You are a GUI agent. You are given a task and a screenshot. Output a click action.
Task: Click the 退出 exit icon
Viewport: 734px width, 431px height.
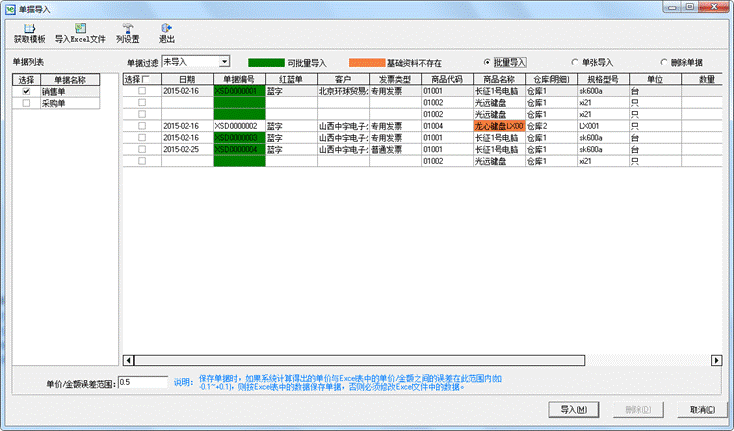coord(166,29)
